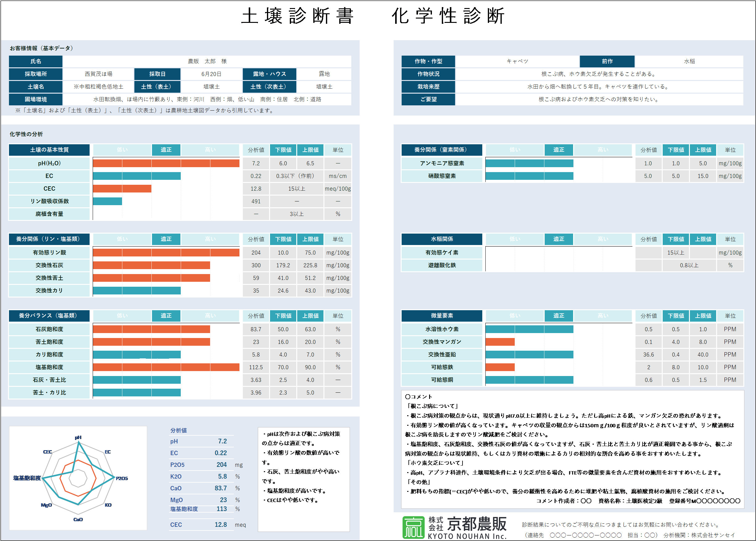Click the 塩基飽和度 analysis value 112.5
756x541 pixels.
pyautogui.click(x=256, y=367)
